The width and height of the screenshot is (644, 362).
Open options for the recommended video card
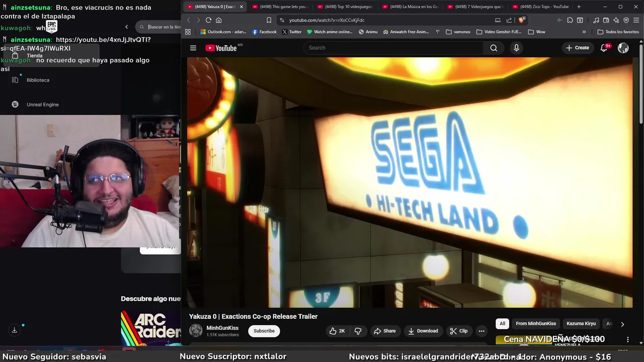[x=627, y=339]
